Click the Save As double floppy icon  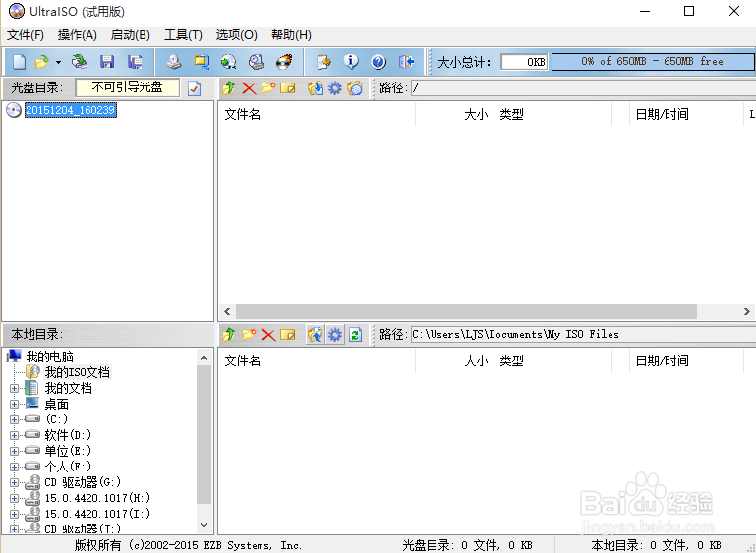[135, 62]
